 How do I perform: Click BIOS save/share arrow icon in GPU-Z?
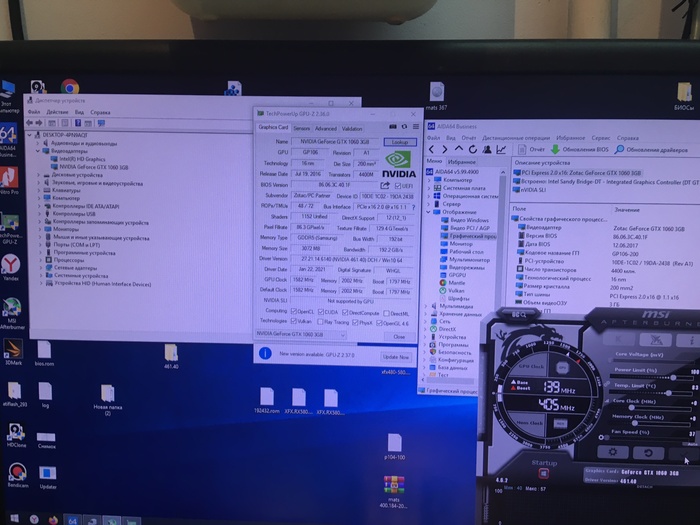385,185
